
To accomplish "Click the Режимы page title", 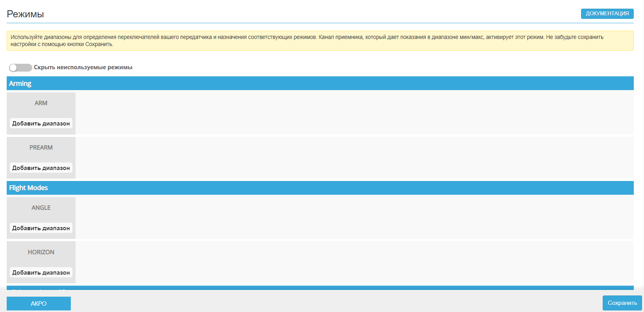I will (x=25, y=14).
